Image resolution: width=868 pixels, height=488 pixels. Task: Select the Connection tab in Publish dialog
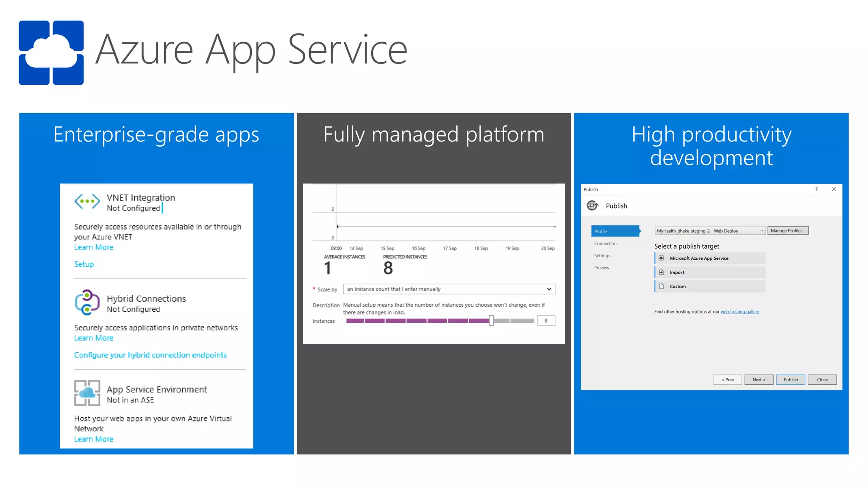pos(605,244)
